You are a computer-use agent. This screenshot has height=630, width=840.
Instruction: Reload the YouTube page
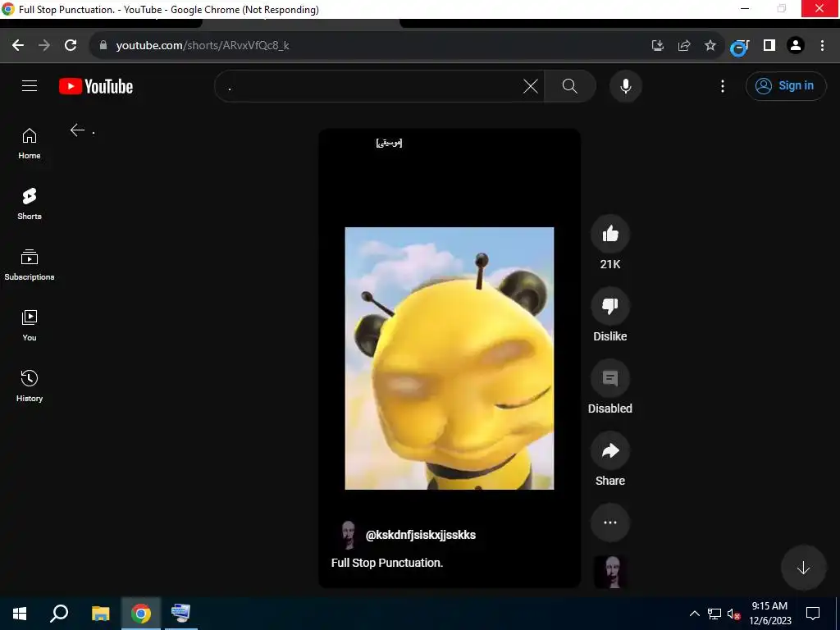tap(71, 46)
